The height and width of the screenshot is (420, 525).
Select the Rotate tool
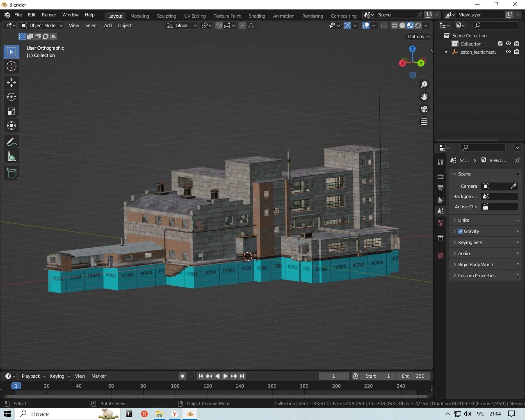point(11,97)
